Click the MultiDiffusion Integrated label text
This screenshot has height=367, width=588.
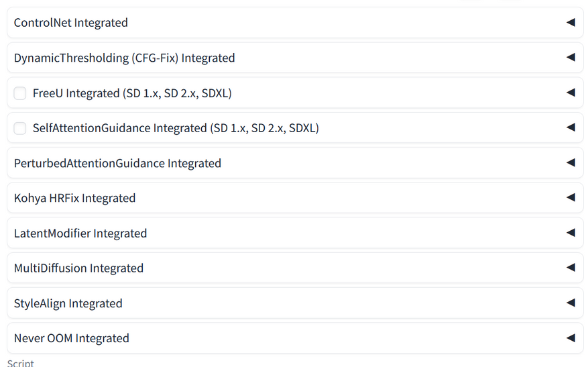pos(78,268)
